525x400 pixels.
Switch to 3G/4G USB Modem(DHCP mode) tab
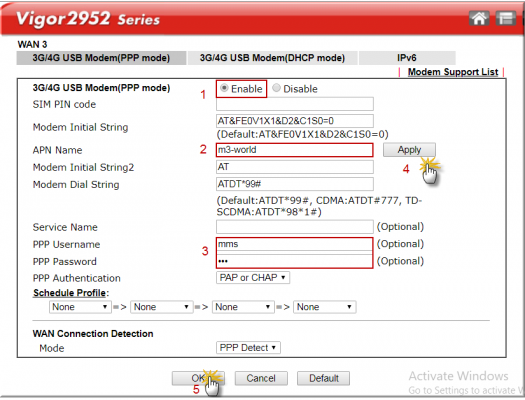point(272,58)
